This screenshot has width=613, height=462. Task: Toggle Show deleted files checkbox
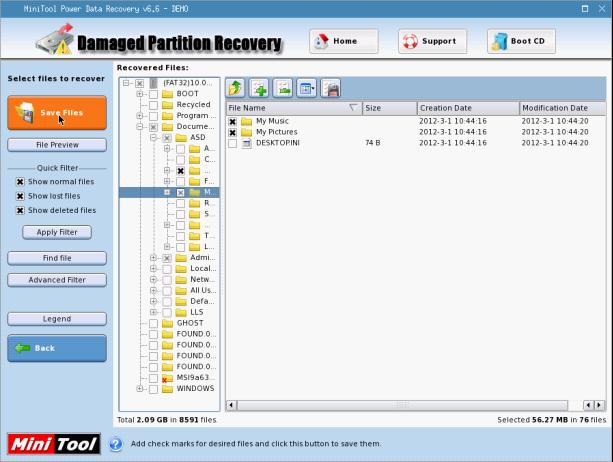click(20, 211)
